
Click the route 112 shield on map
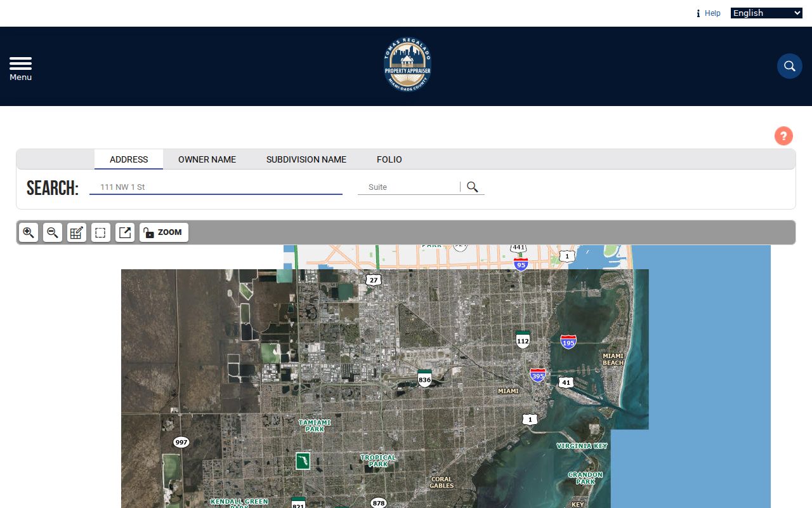523,339
